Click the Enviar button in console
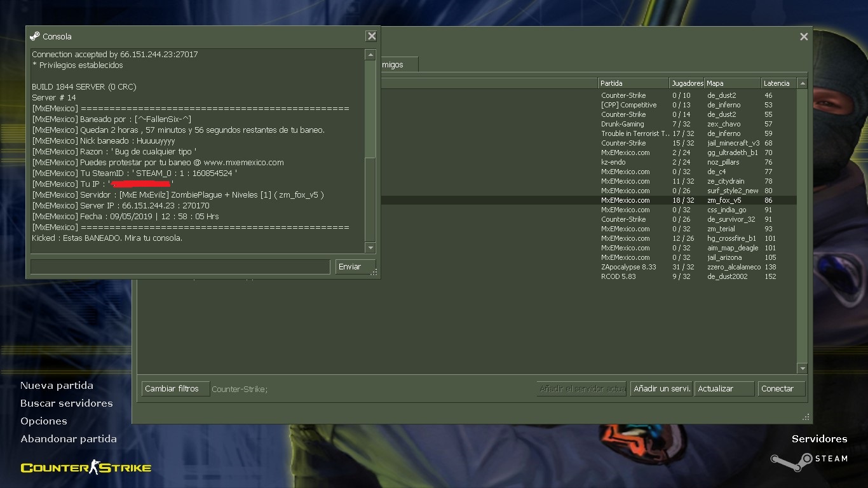This screenshot has height=488, width=868. click(355, 267)
